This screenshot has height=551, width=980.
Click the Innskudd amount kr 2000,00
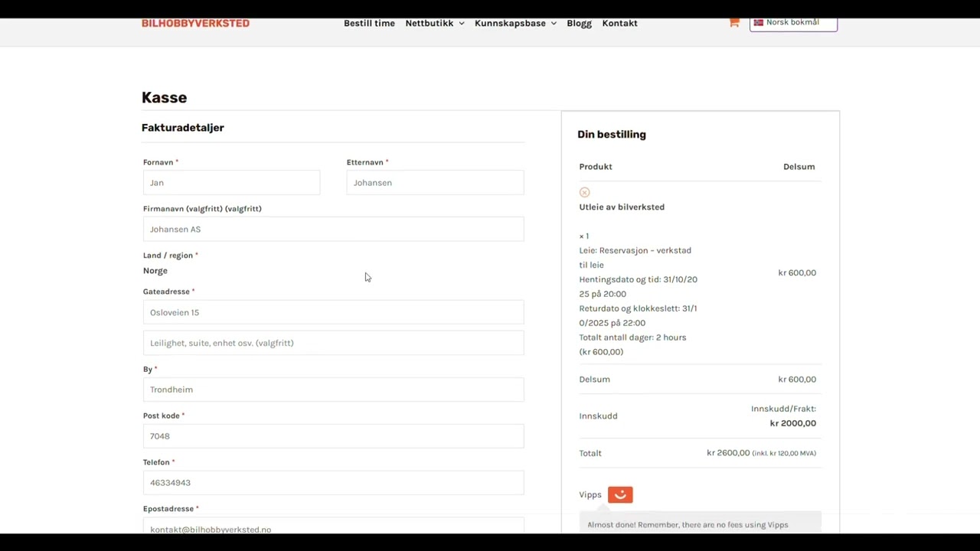coord(792,423)
